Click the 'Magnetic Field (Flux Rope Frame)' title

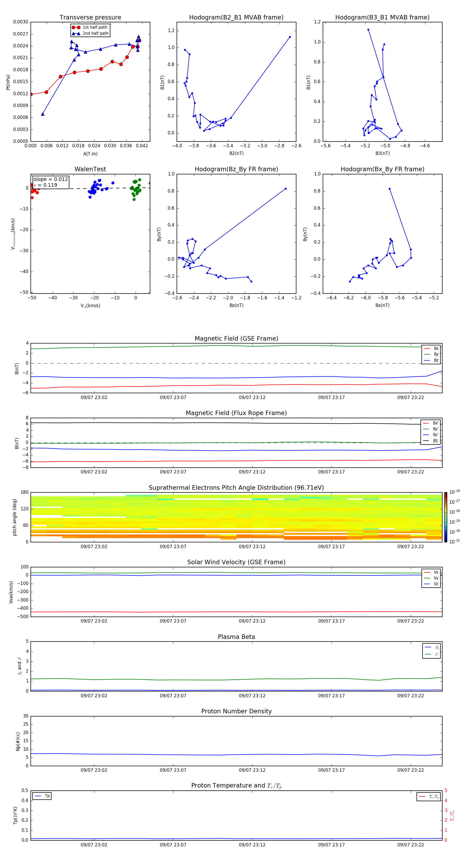pos(236,413)
